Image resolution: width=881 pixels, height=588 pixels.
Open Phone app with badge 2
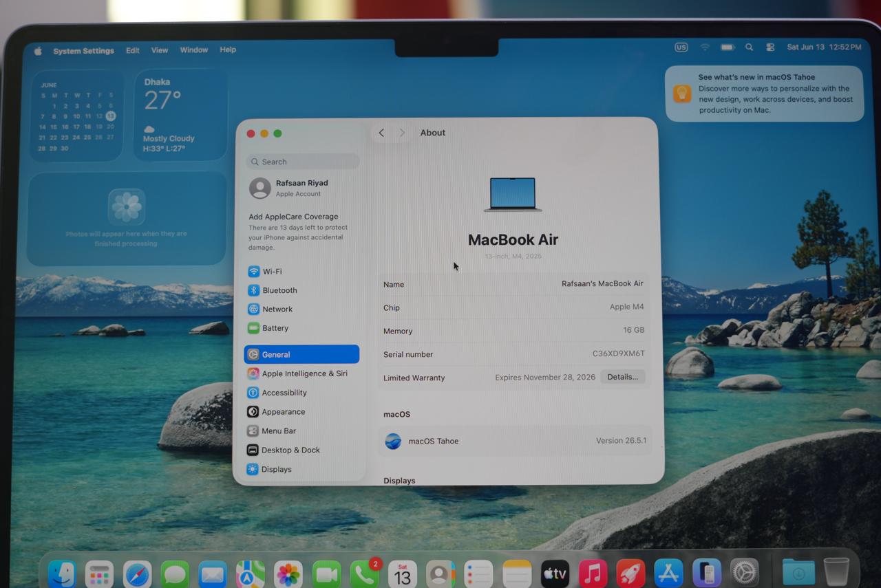pos(364,574)
